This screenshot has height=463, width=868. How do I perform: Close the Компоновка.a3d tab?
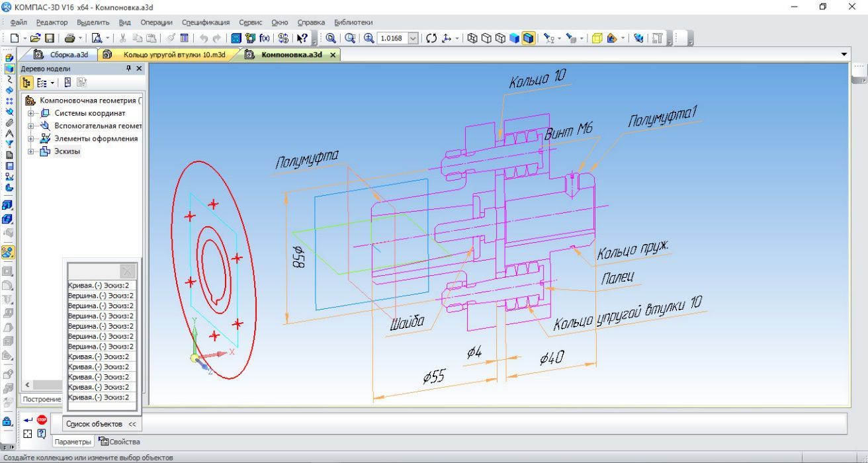tap(332, 55)
